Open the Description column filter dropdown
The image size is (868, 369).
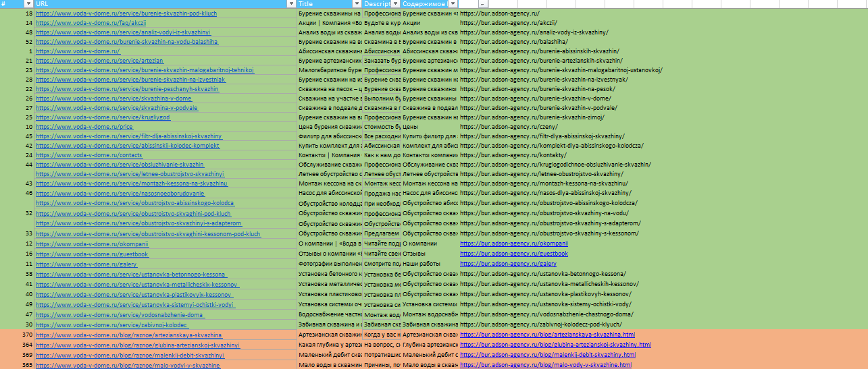coord(396,4)
